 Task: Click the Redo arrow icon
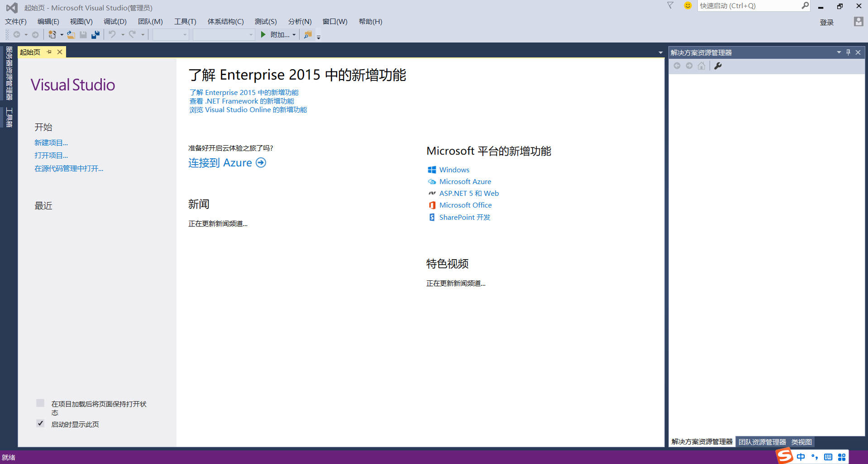pos(132,34)
